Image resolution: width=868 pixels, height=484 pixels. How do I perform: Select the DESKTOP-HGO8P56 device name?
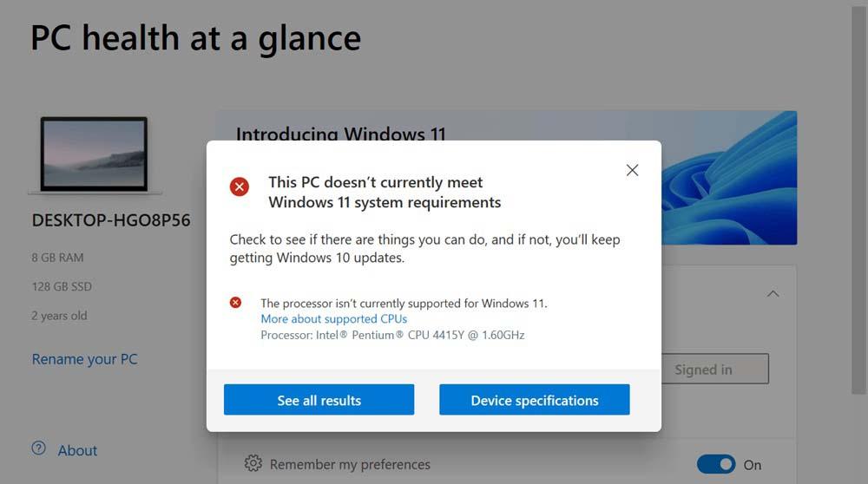(x=111, y=220)
